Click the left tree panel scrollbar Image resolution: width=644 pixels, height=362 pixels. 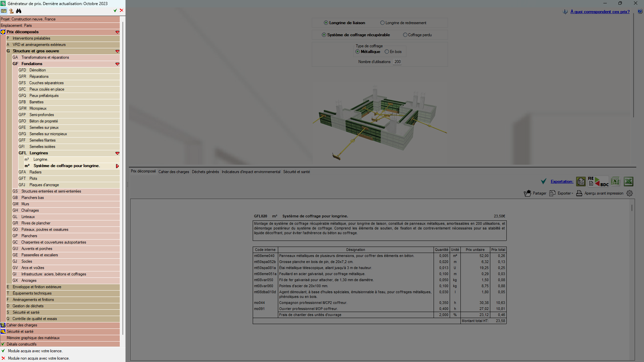pyautogui.click(x=123, y=178)
